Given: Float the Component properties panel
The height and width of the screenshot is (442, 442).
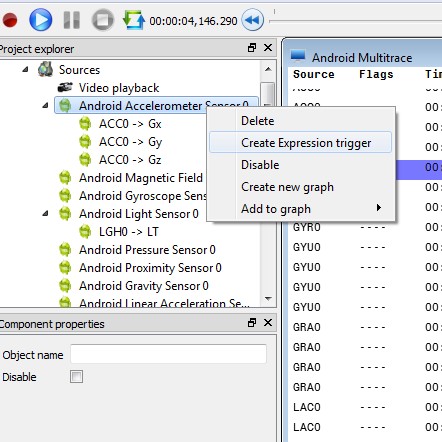Looking at the screenshot, I should (x=252, y=323).
